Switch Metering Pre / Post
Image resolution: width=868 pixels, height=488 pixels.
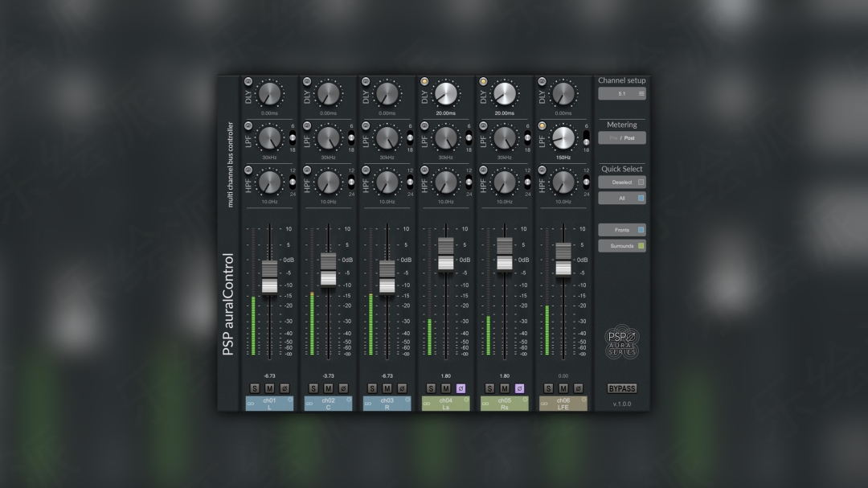coord(621,138)
